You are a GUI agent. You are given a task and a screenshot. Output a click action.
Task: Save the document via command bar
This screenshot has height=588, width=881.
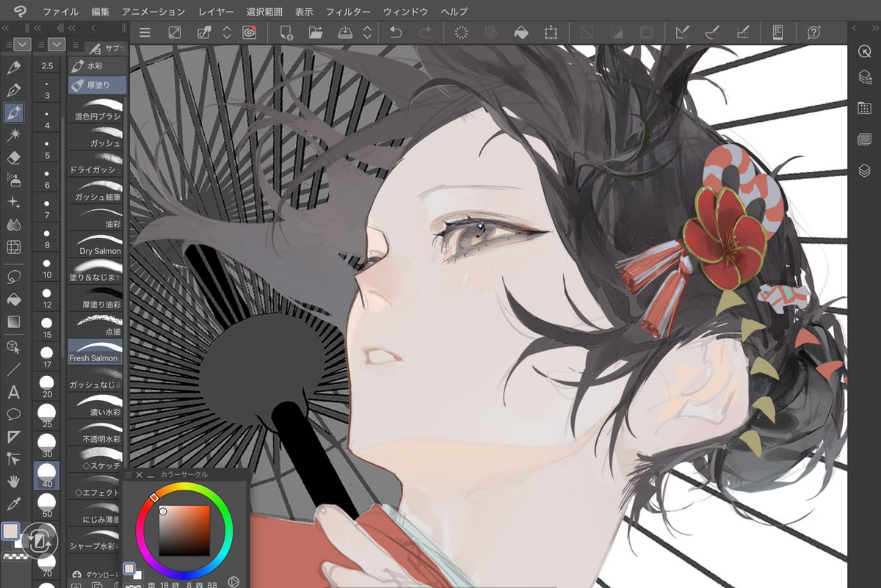(345, 32)
